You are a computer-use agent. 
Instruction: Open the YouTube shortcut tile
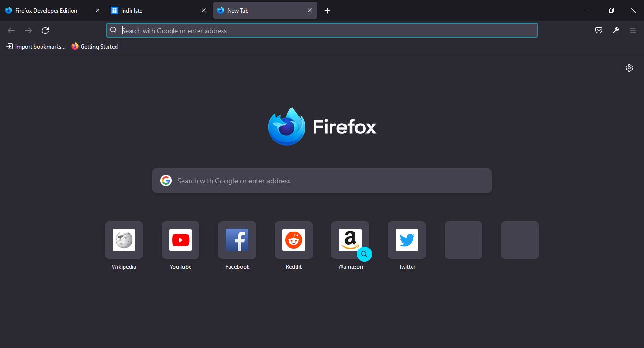[181, 240]
